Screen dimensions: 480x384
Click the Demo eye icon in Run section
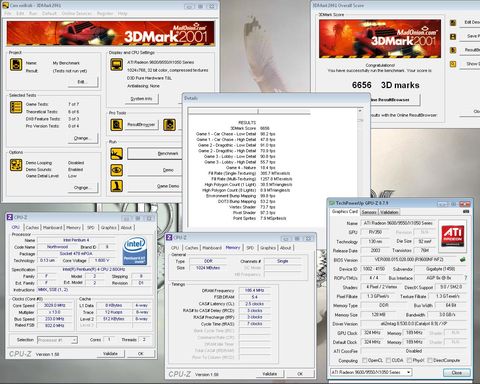coord(117,170)
